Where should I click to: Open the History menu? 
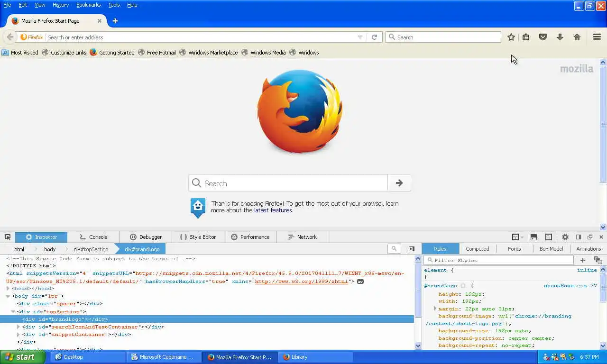[61, 5]
